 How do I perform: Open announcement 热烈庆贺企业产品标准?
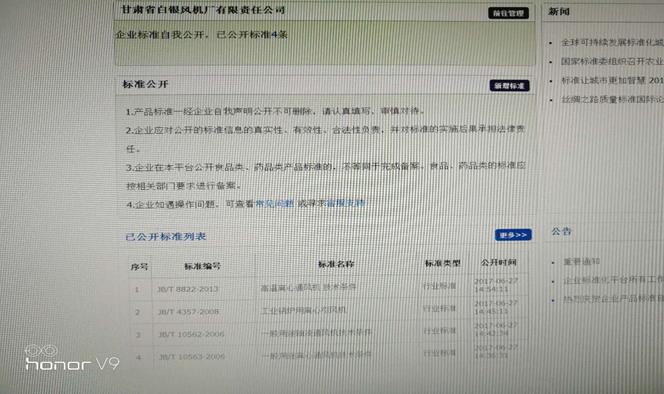click(613, 299)
